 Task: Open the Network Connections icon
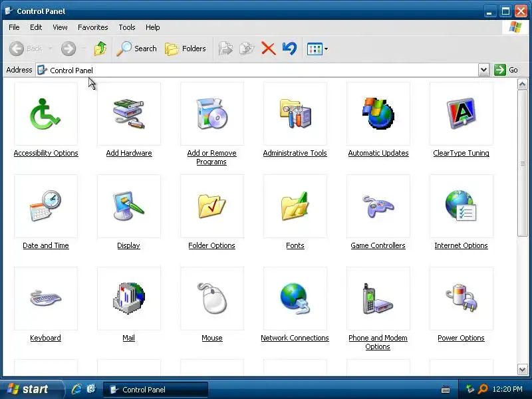pos(295,298)
